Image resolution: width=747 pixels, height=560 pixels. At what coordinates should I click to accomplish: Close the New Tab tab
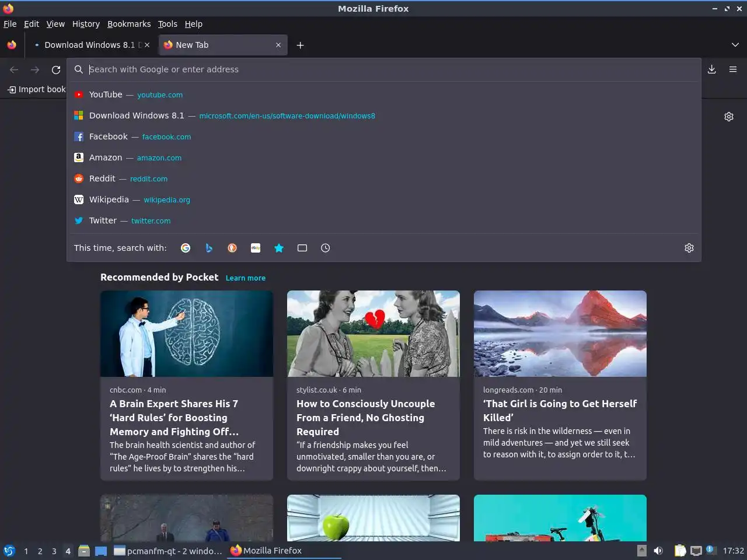[278, 45]
